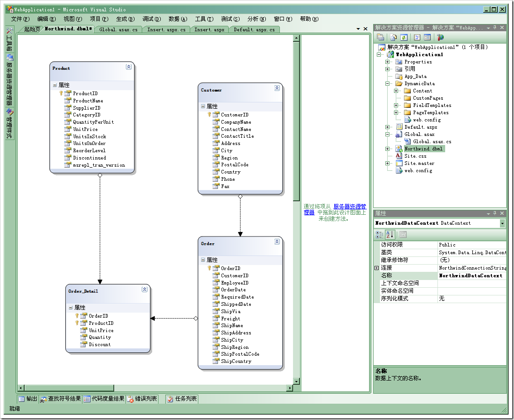The width and height of the screenshot is (514, 420).
Task: Collapse 属性 section in Customer entity
Action: (203, 106)
